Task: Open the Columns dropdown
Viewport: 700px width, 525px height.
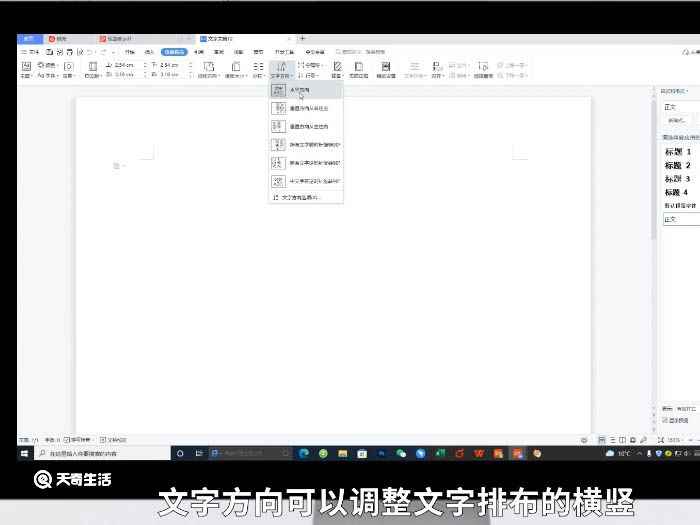Action: pyautogui.click(x=258, y=70)
